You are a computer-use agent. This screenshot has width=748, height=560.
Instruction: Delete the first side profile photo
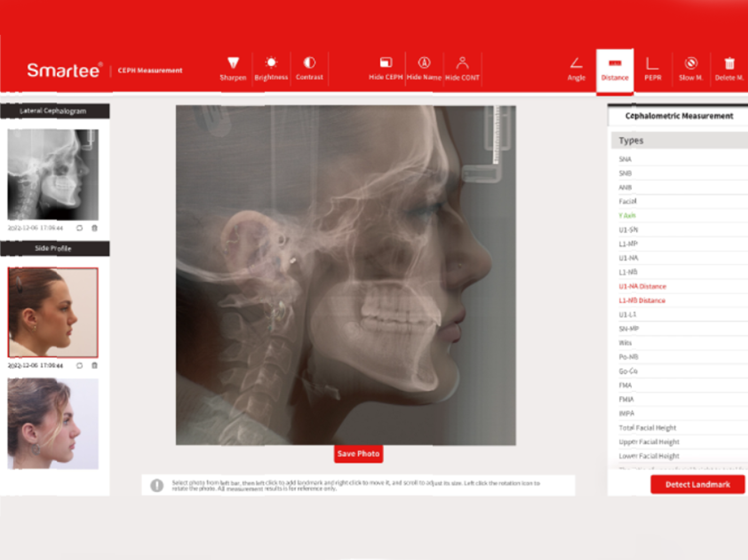94,366
